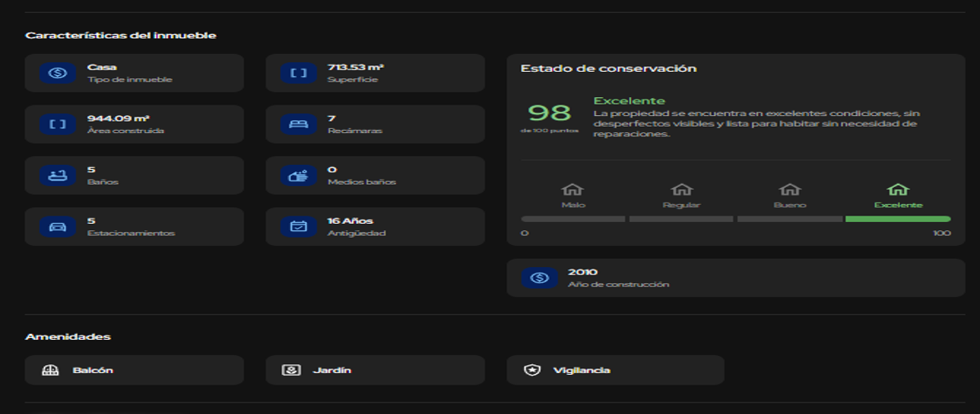The image size is (980, 414).
Task: Select the Vigilancia amenity chip
Action: (x=615, y=370)
